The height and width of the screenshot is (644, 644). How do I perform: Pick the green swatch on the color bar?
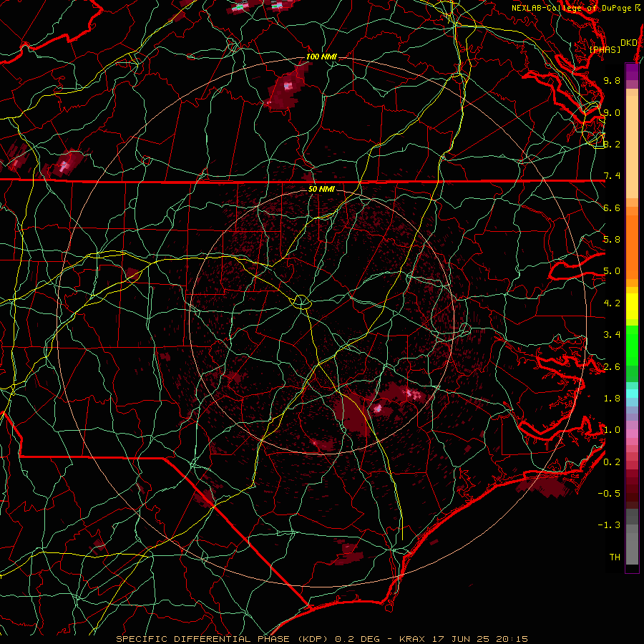point(632,345)
